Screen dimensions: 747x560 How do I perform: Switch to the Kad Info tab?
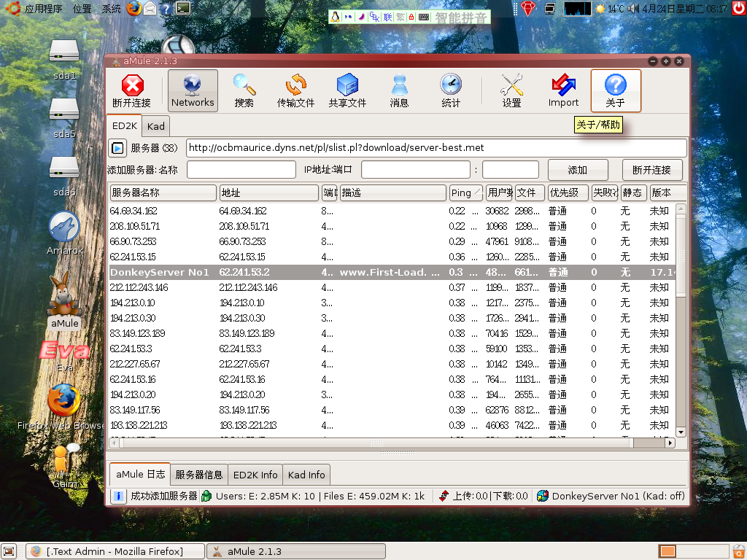pyautogui.click(x=306, y=475)
